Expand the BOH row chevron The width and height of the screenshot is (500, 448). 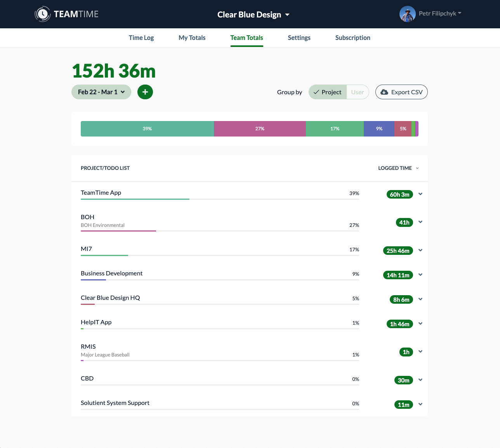[x=420, y=222]
